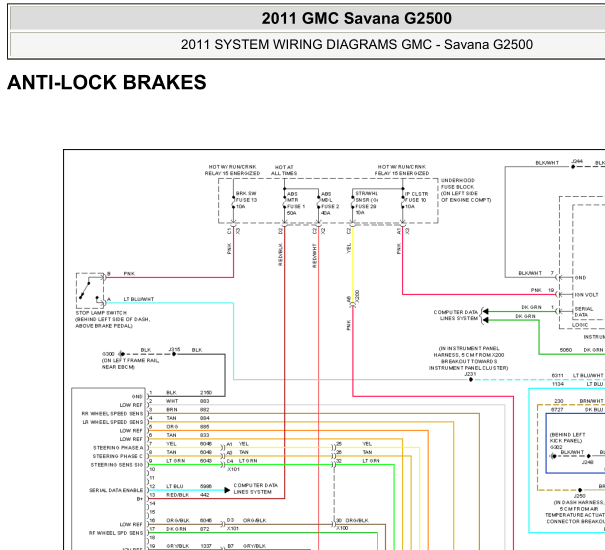Screen dimensions: 605x550
Task: Click circuit number '882'
Action: coord(204,410)
